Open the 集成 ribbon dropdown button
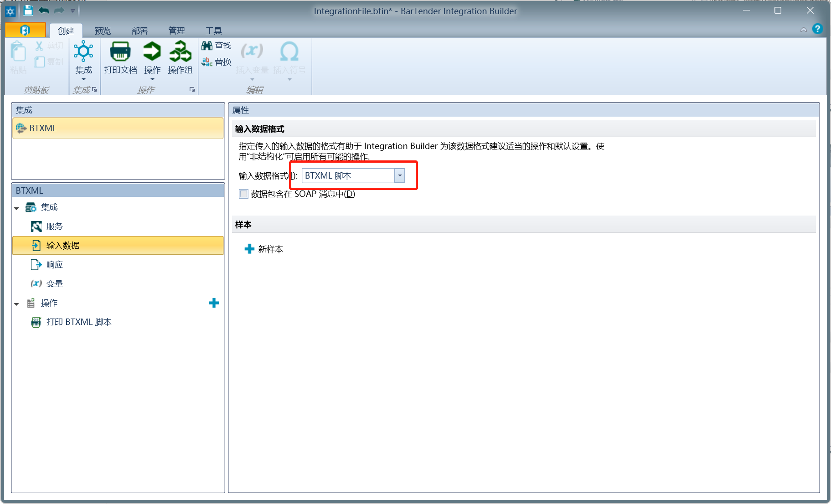 [x=84, y=59]
